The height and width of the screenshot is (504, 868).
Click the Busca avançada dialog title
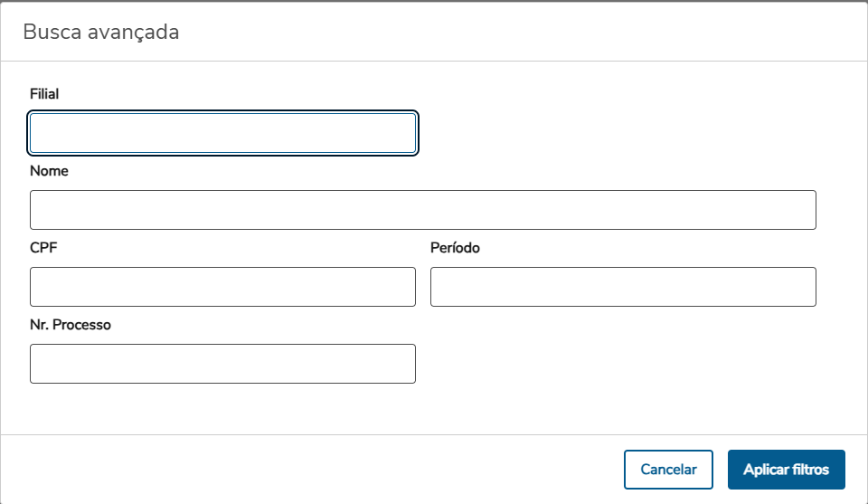point(101,33)
